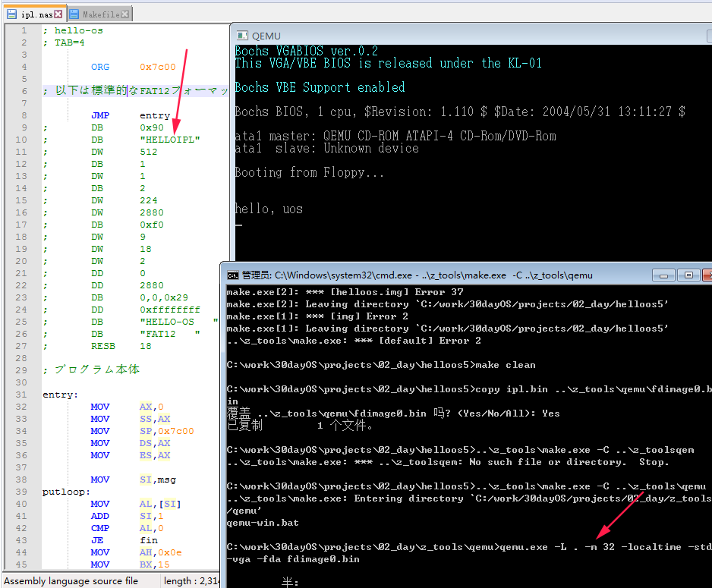The width and height of the screenshot is (712, 588).
Task: Click 'qemu-win.bat' line in cmd window
Action: coord(263,523)
